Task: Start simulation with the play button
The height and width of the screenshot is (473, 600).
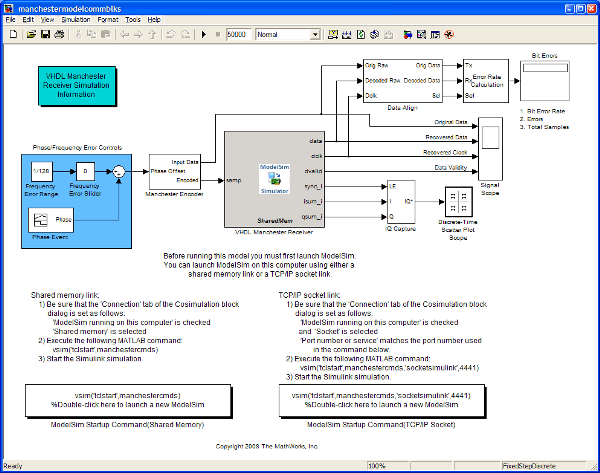Action: (x=203, y=34)
